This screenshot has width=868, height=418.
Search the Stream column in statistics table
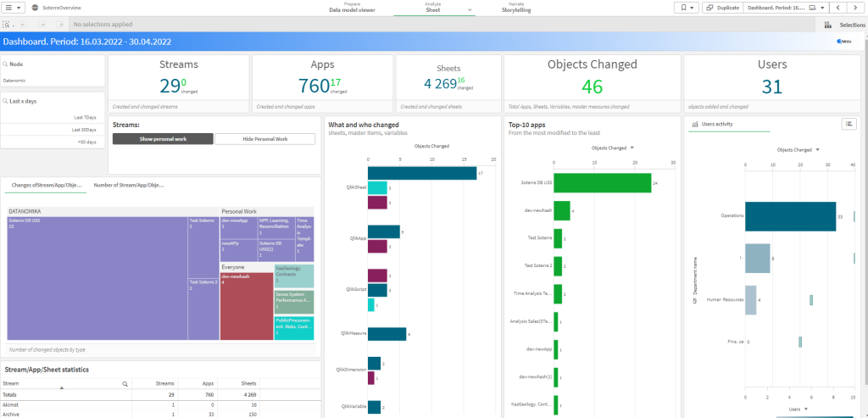click(x=125, y=383)
